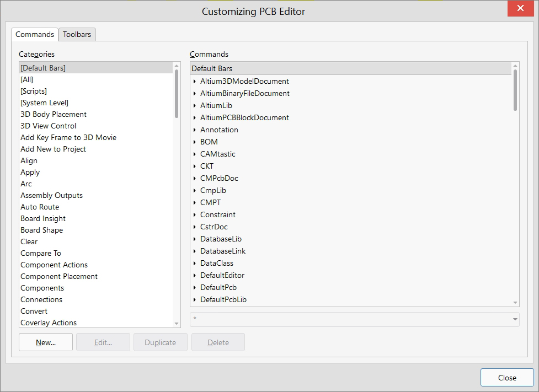Expand the AltiumPCBBlockDocument arrow

tap(195, 117)
